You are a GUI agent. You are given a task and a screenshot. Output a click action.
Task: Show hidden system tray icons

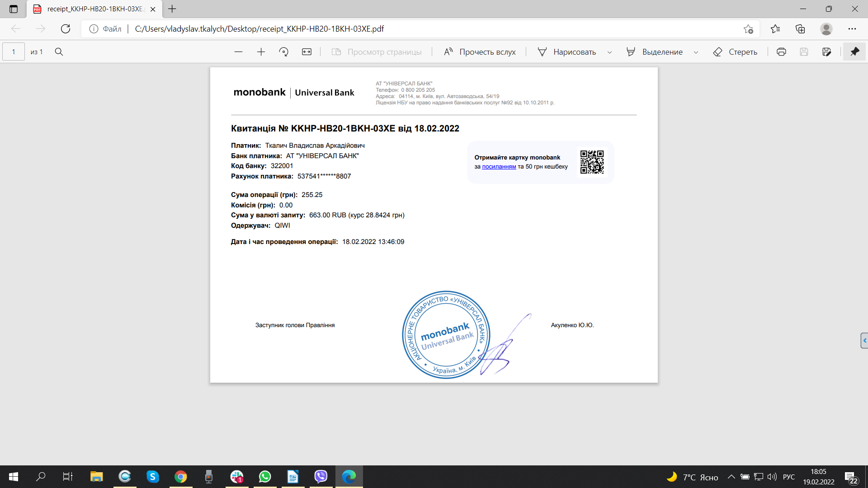731,477
